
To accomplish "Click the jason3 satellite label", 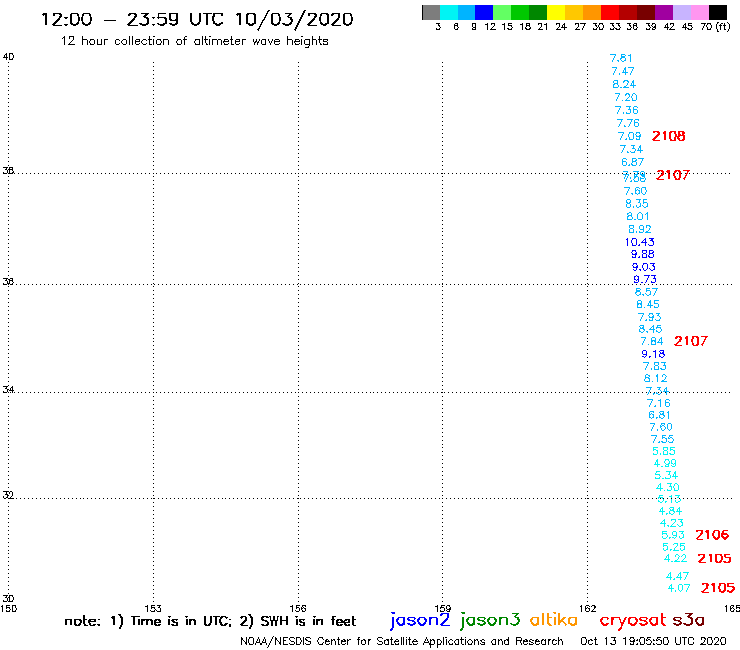I will tap(490, 620).
